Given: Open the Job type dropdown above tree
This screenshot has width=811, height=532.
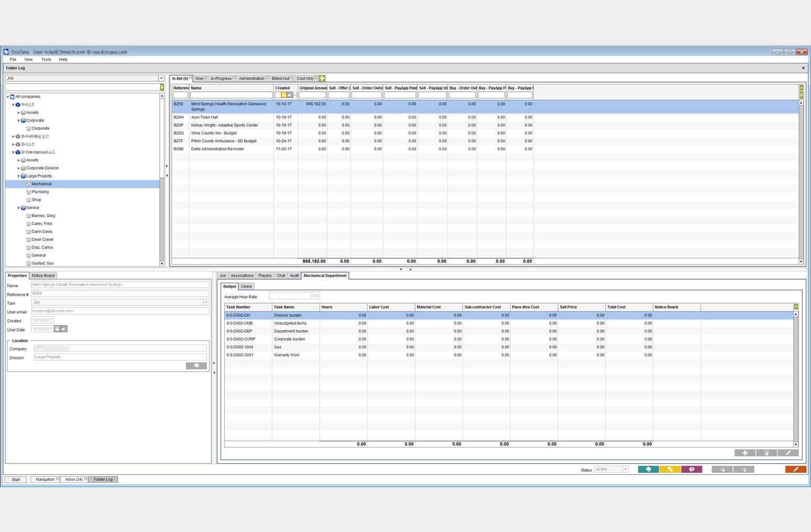Looking at the screenshot, I should pyautogui.click(x=161, y=78).
